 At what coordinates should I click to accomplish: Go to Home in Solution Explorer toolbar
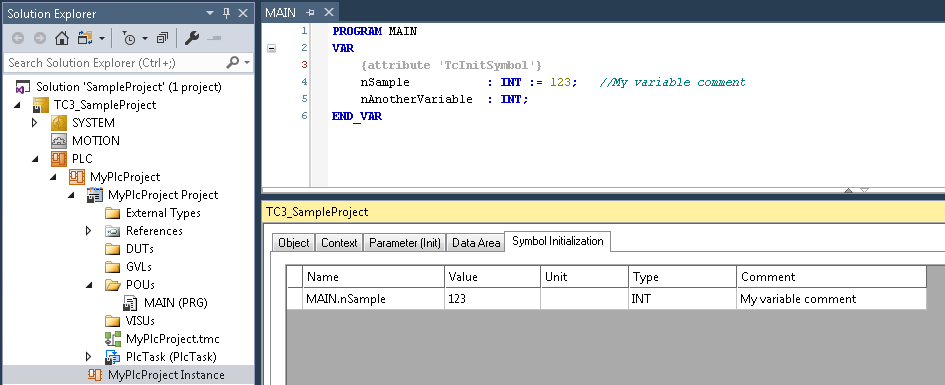click(x=61, y=39)
